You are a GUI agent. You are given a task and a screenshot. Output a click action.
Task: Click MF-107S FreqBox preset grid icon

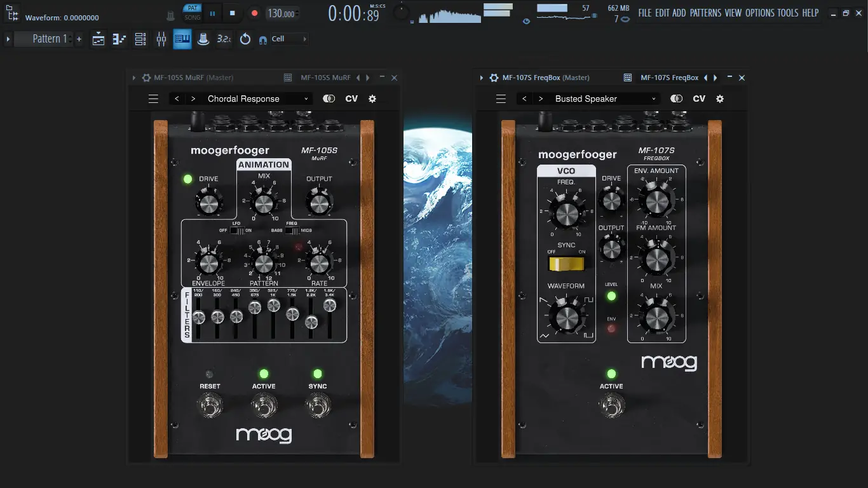tap(628, 78)
